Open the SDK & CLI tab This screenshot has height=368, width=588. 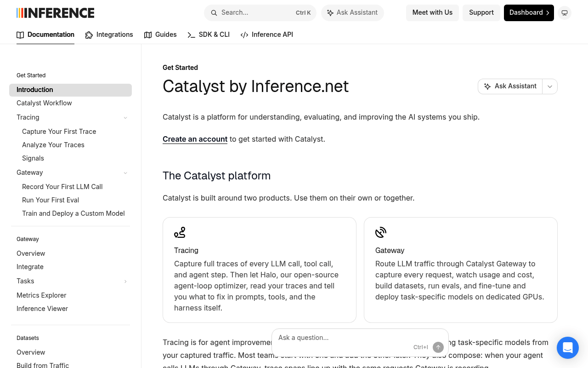click(x=209, y=34)
